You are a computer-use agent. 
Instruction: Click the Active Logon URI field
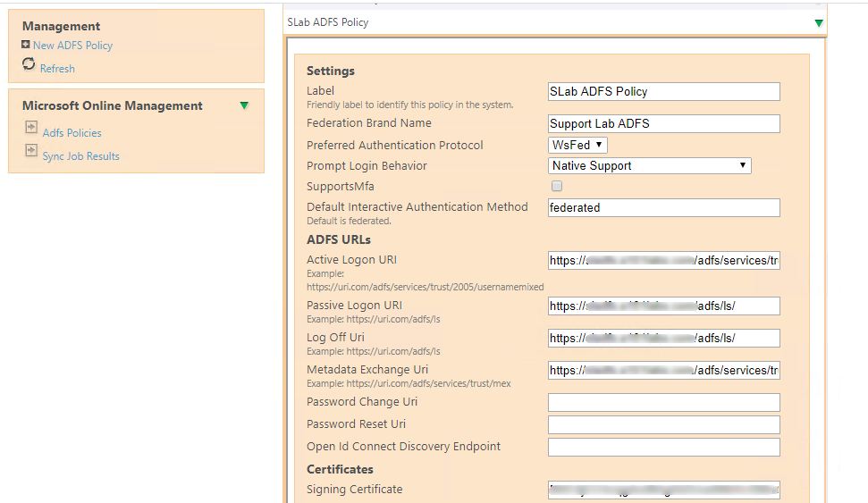coord(663,261)
